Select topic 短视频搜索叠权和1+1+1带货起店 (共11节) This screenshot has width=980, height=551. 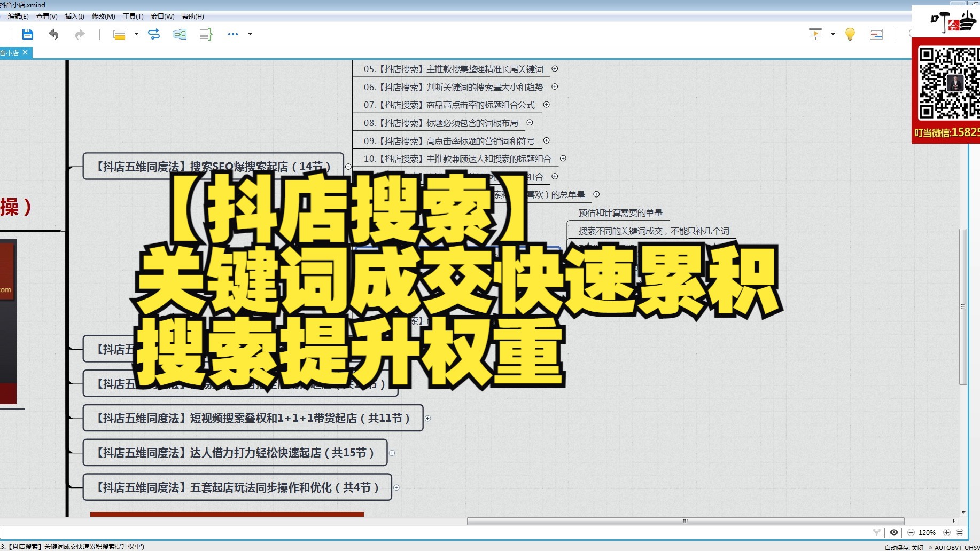(253, 418)
